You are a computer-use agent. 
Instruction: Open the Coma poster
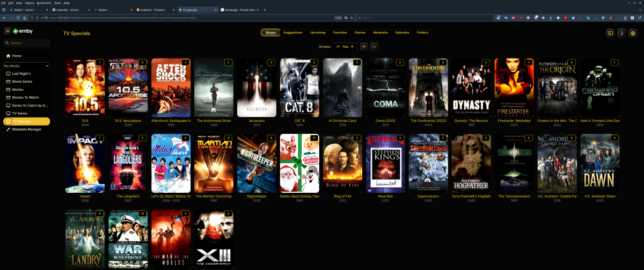(x=385, y=87)
